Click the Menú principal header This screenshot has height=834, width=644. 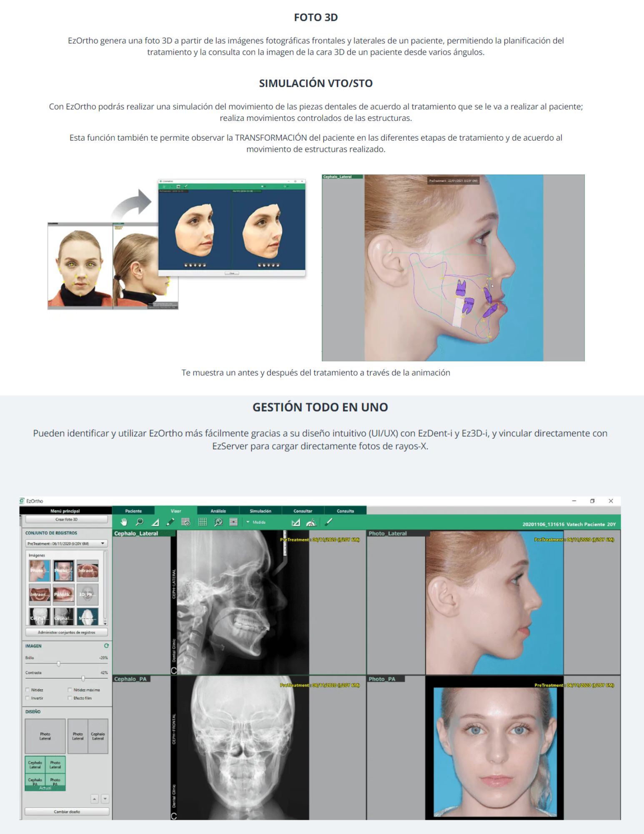65,510
